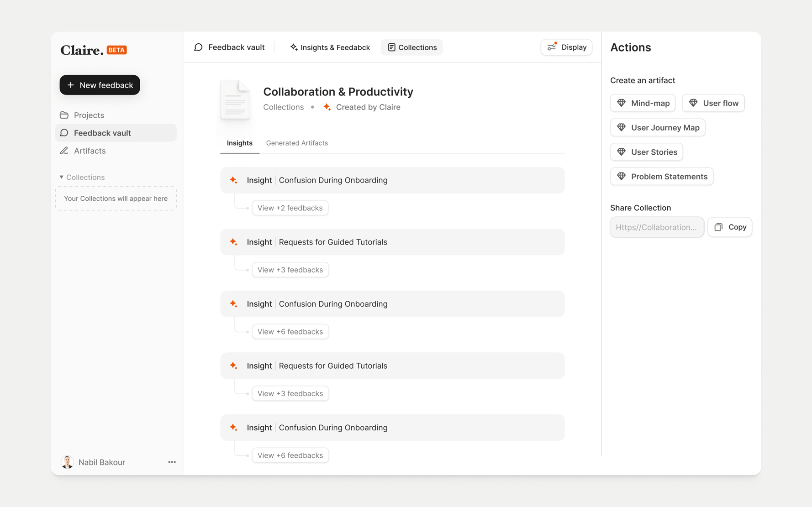Click Nabil Bakour's avatar
This screenshot has height=507, width=812.
[68, 462]
